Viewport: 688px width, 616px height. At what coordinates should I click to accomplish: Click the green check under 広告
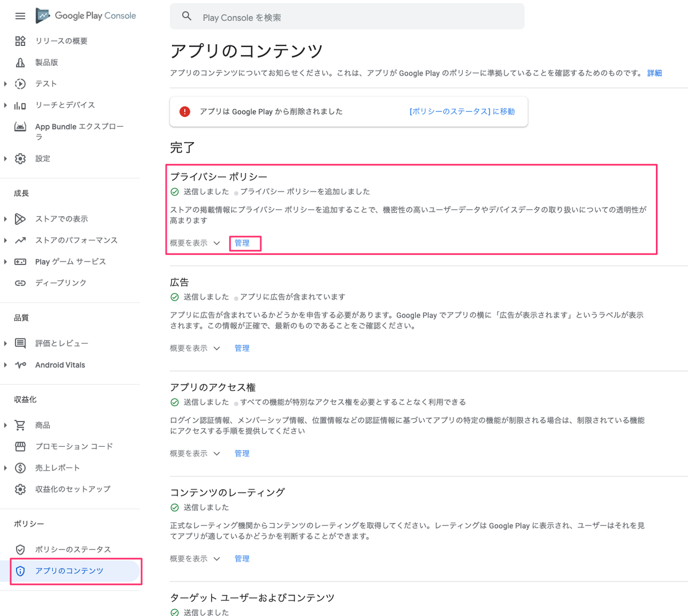[x=175, y=297]
